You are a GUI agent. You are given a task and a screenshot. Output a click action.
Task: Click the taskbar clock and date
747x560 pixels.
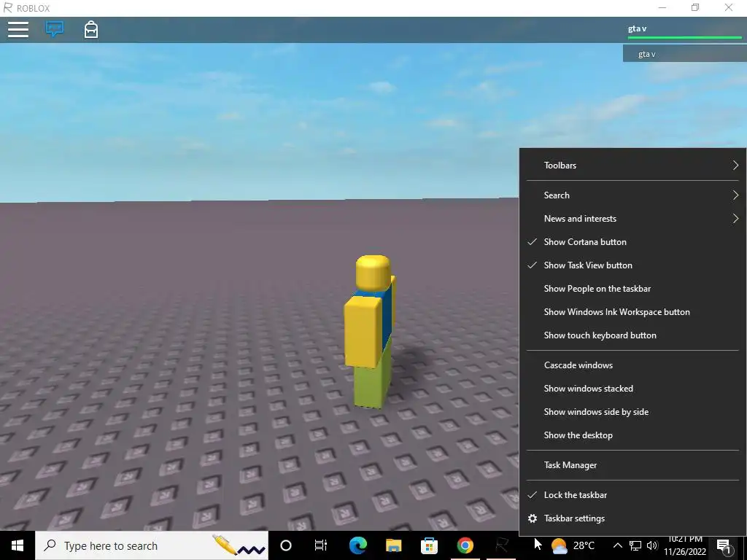[x=685, y=546]
